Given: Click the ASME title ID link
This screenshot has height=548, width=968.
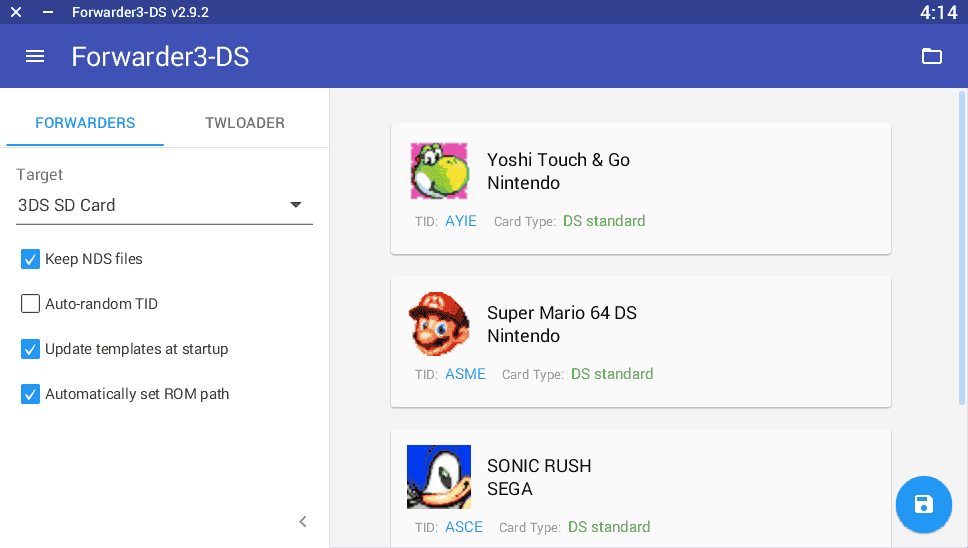Looking at the screenshot, I should [465, 374].
